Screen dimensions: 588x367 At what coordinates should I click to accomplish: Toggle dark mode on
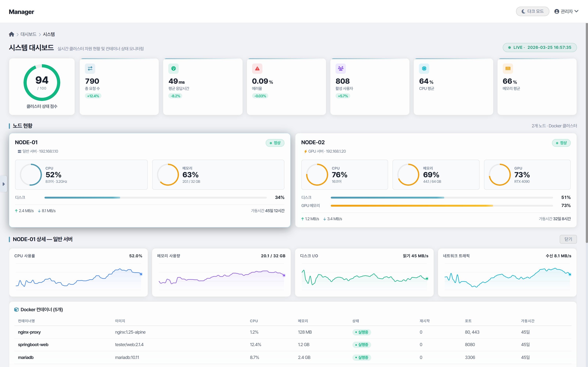click(x=532, y=11)
